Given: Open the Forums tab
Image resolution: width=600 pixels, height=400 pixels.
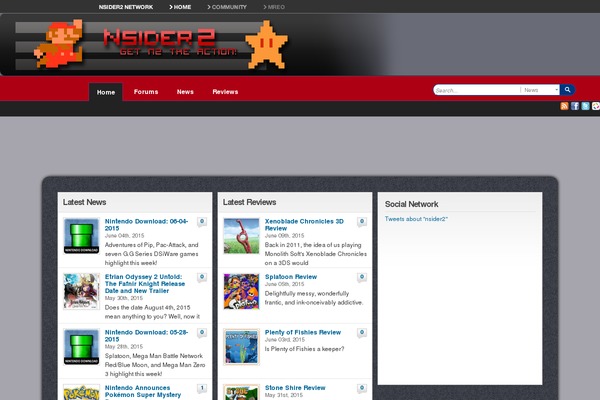Looking at the screenshot, I should [146, 92].
